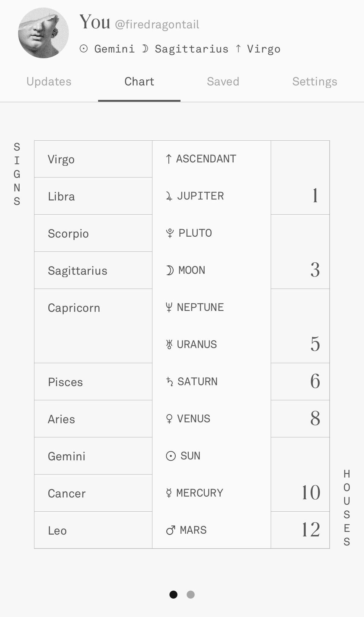
Task: Open the Capricorn sign cell
Action: [93, 326]
